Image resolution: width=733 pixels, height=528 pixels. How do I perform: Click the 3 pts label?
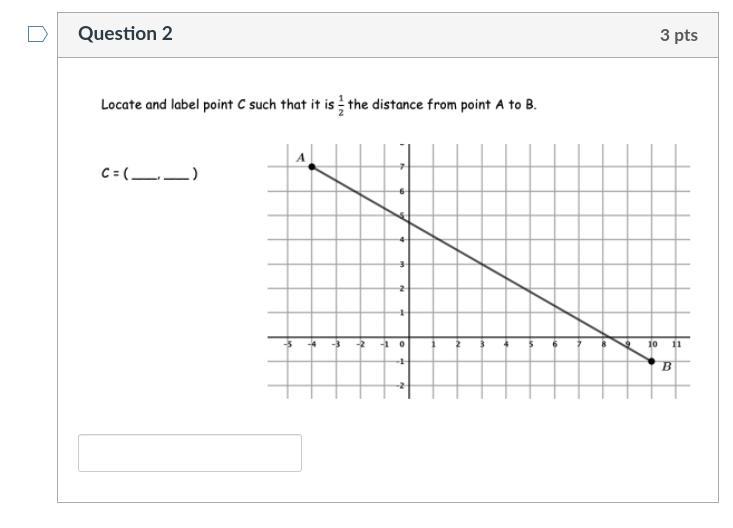(x=679, y=35)
